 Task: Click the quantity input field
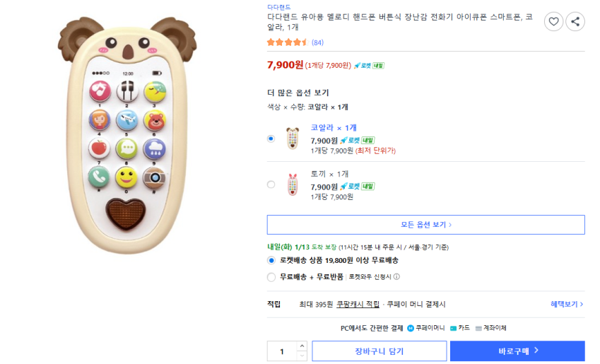pyautogui.click(x=282, y=351)
